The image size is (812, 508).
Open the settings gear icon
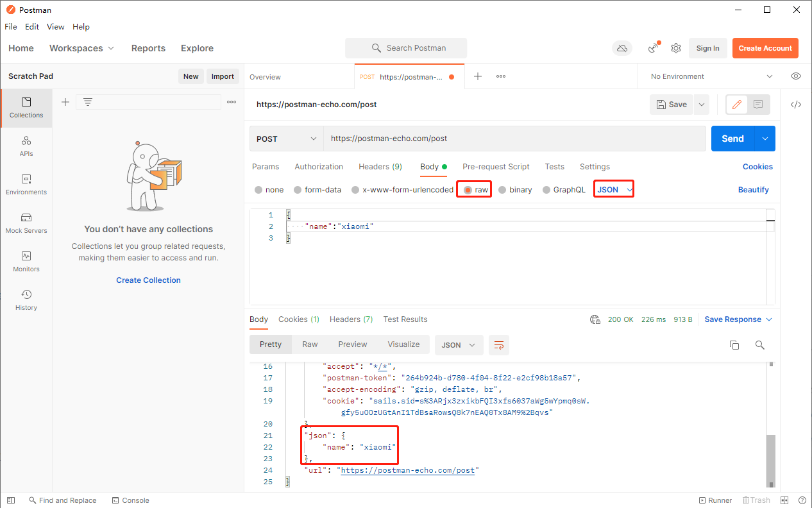click(676, 48)
